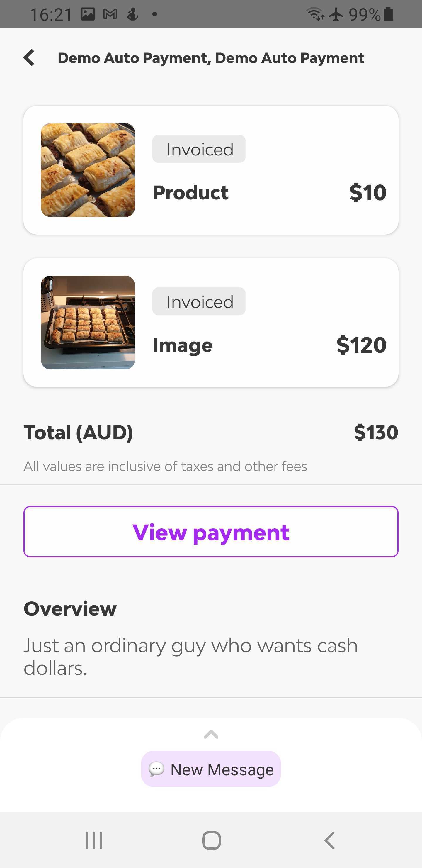
Task: Tap the Demo Auto Payment title
Action: click(211, 58)
